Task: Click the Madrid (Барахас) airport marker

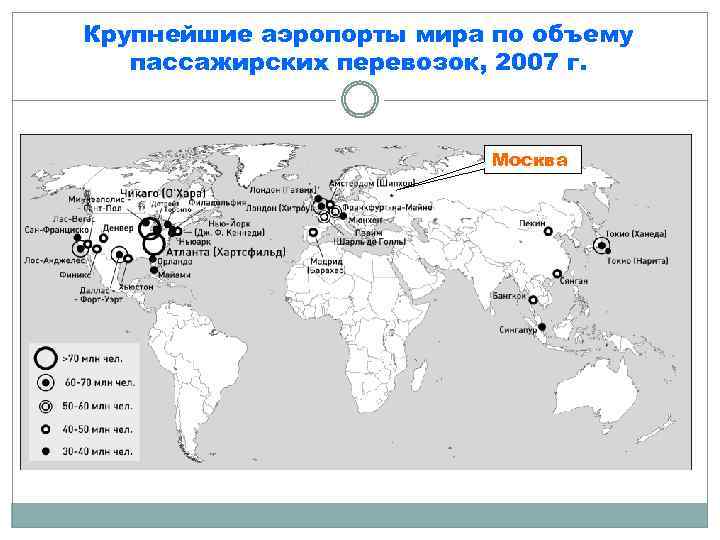Action: pos(314,233)
